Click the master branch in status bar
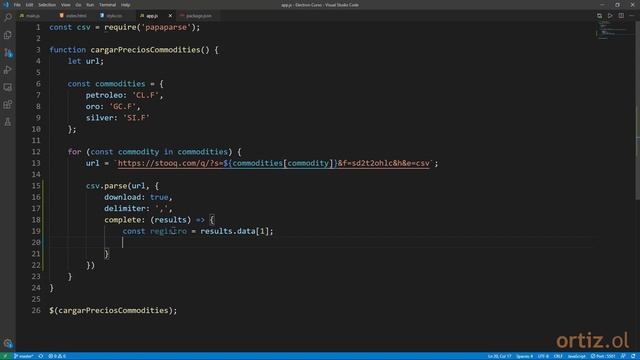The image size is (640, 360). (x=24, y=356)
